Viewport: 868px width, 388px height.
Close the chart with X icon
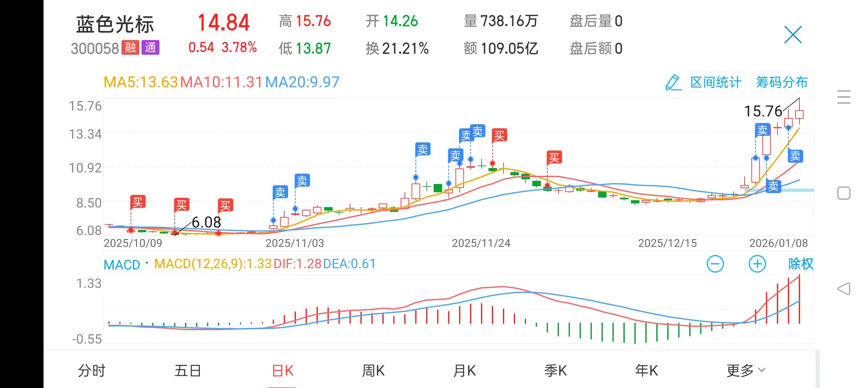793,35
